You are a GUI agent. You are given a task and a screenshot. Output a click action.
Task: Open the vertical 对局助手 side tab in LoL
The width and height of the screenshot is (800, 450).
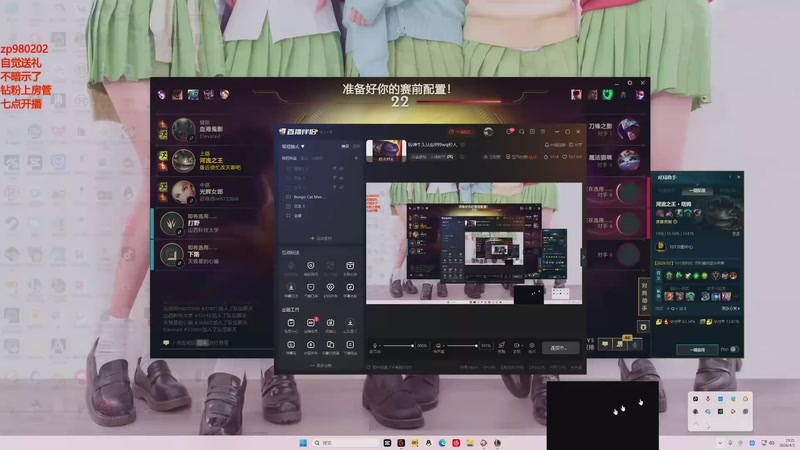tap(643, 296)
